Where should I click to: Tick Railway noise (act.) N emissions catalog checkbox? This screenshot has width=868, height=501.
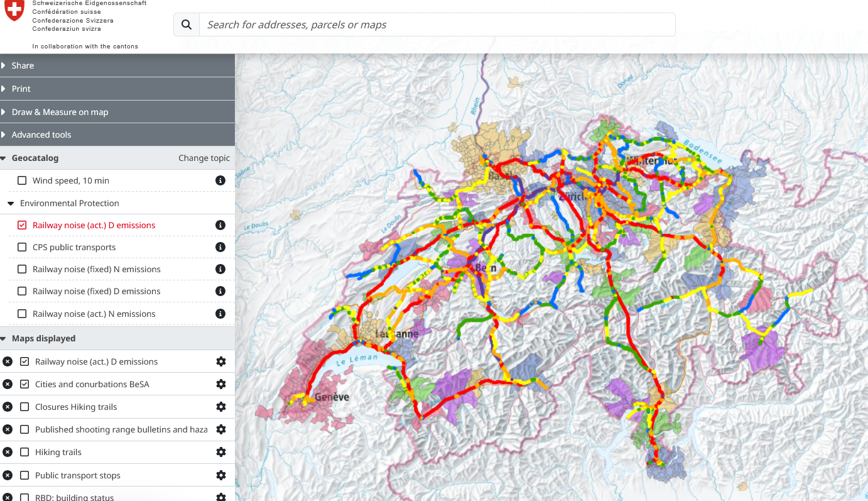pyautogui.click(x=22, y=314)
